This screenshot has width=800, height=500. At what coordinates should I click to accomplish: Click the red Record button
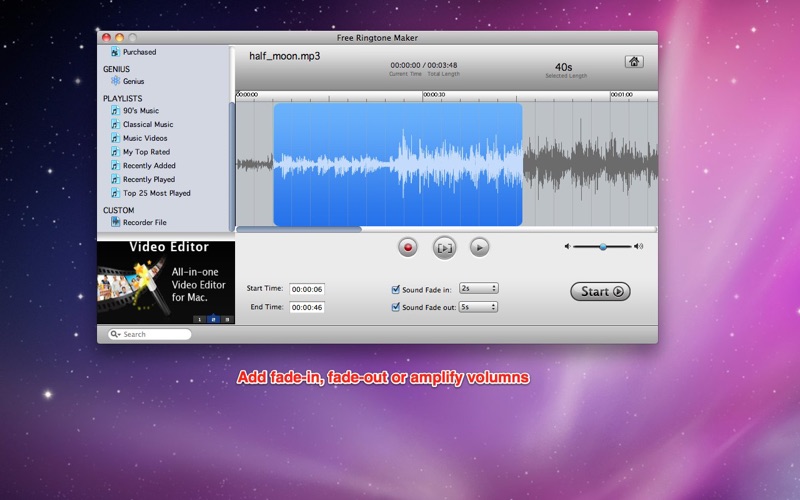coord(408,247)
